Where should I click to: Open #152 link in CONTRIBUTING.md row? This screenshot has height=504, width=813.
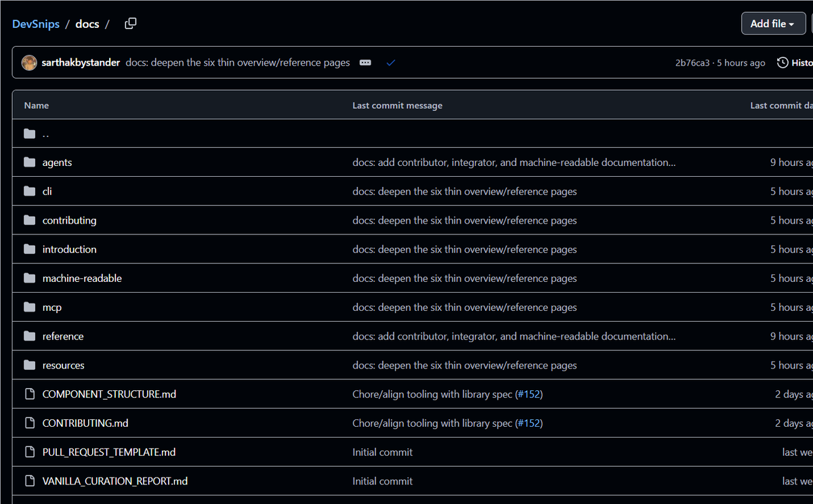(x=529, y=423)
